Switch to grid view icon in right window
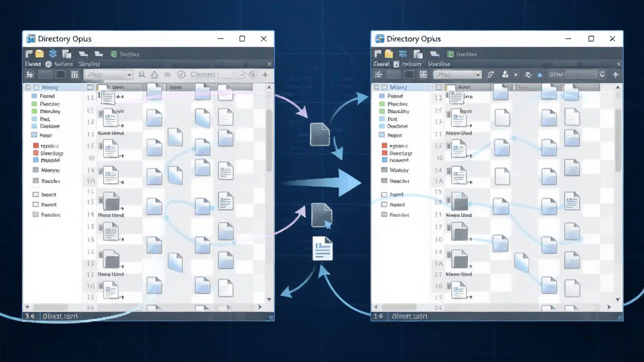 tap(423, 74)
